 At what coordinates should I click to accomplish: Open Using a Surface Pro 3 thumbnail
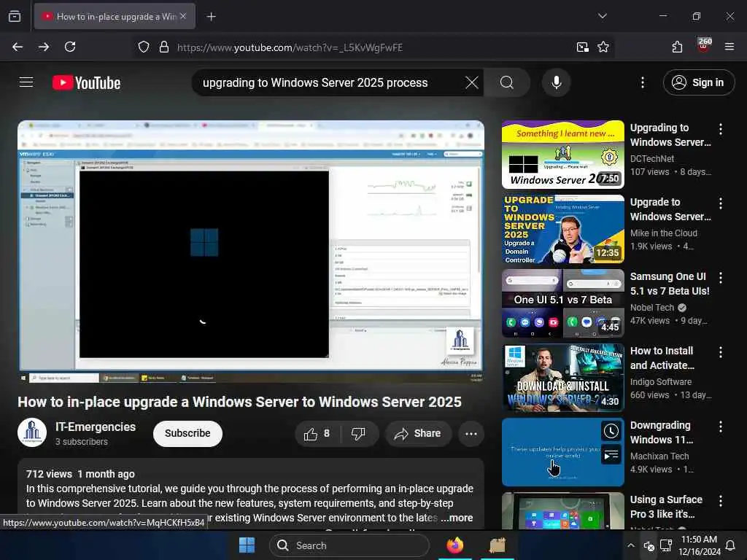point(562,510)
